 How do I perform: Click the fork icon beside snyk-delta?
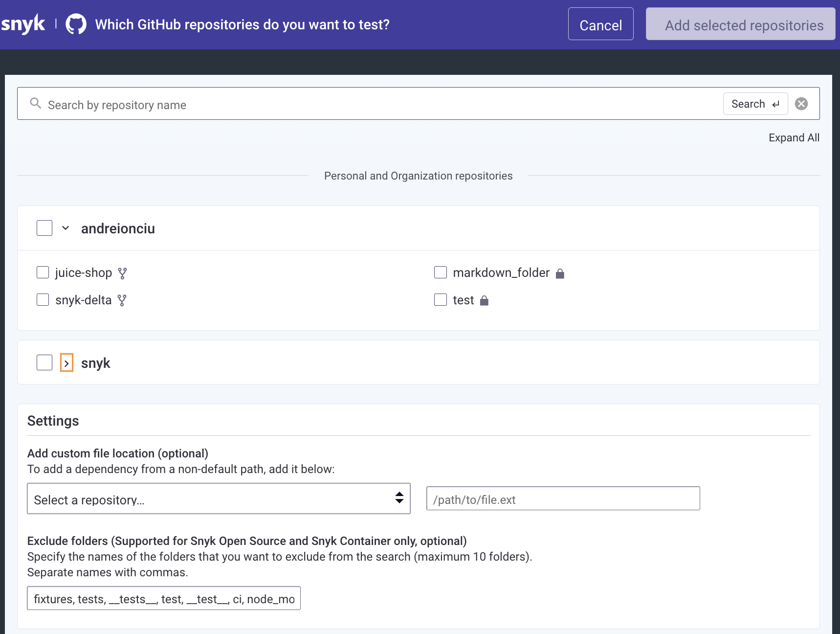[x=122, y=300]
